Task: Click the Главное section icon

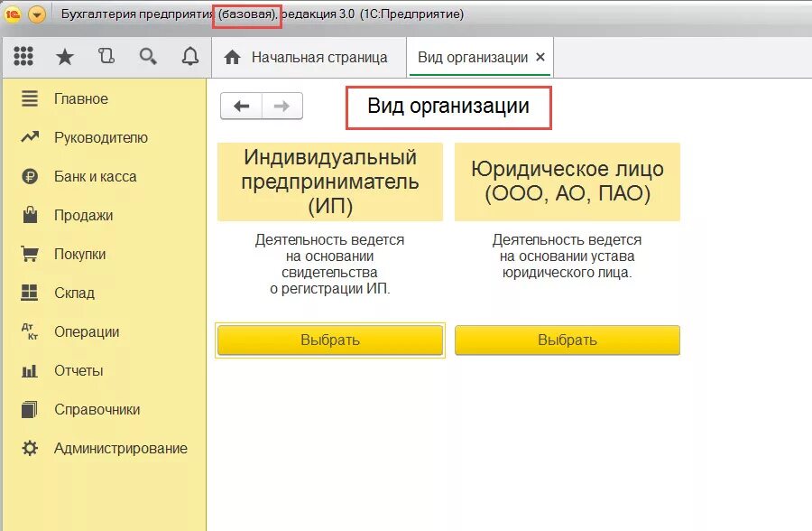Action: click(30, 98)
